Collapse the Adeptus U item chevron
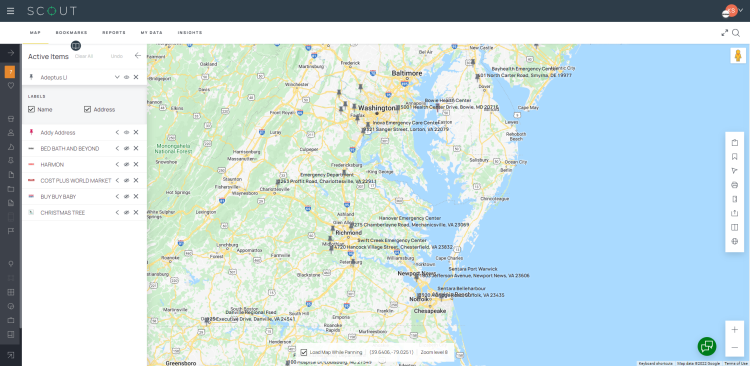Screen dimensions: 750x366 (117, 77)
